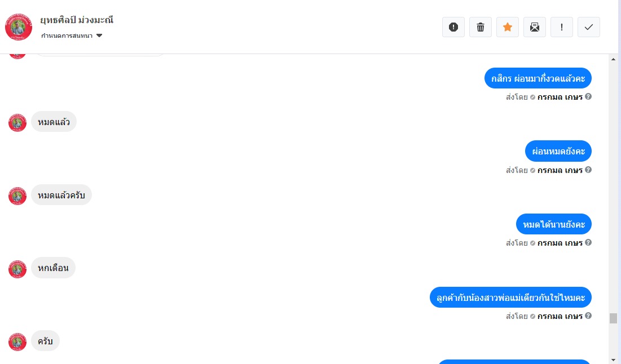Image resolution: width=621 pixels, height=364 pixels.
Task: Click the exclamation mark priority icon
Action: click(x=562, y=27)
